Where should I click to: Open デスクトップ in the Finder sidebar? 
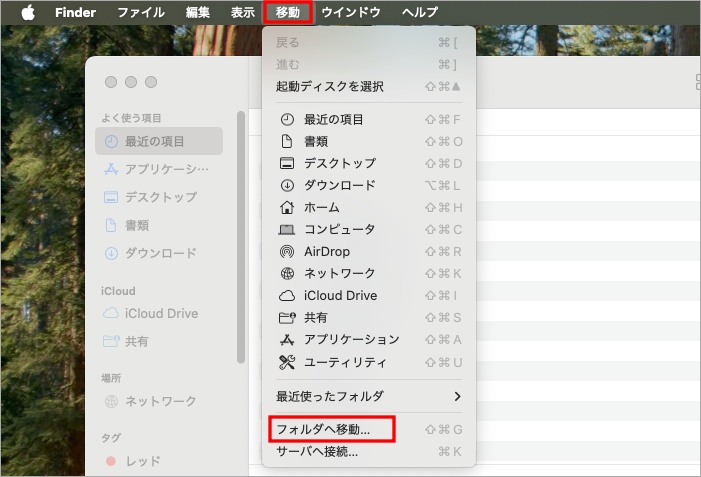[160, 197]
